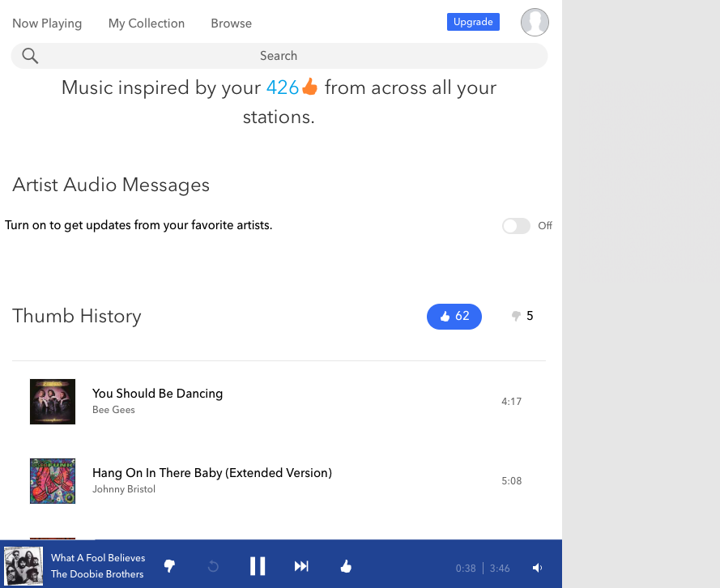Switch to My Collection

pos(147,23)
